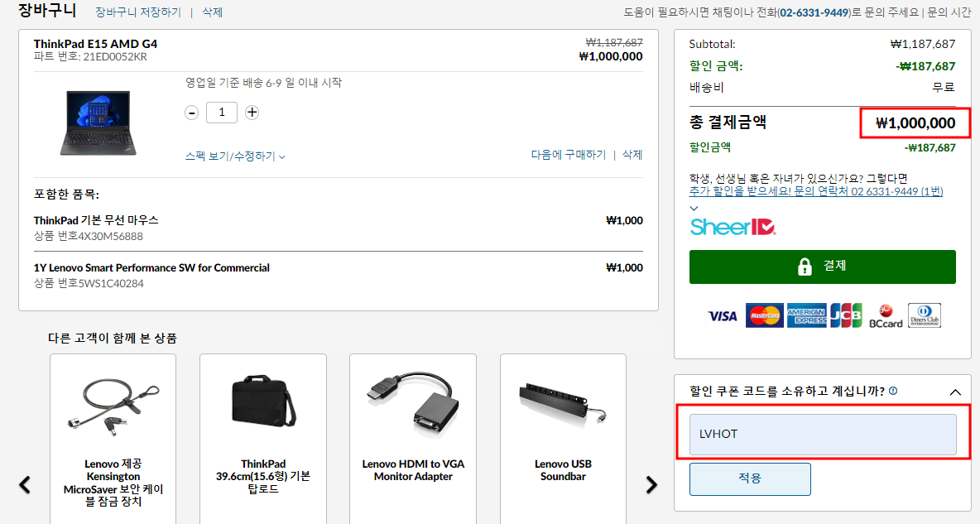
Task: Click the VISA card icon
Action: [x=723, y=316]
